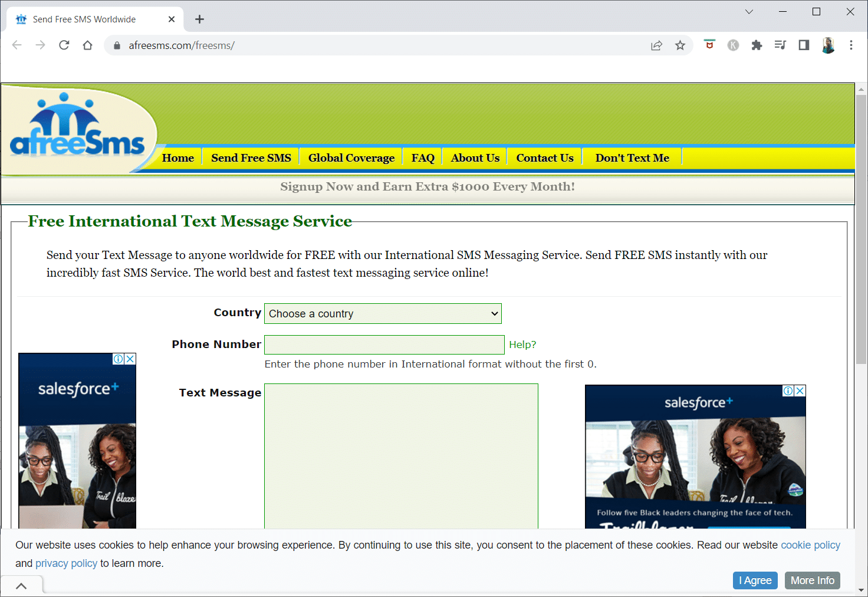Click the international format hint text
This screenshot has width=868, height=597.
pos(430,364)
